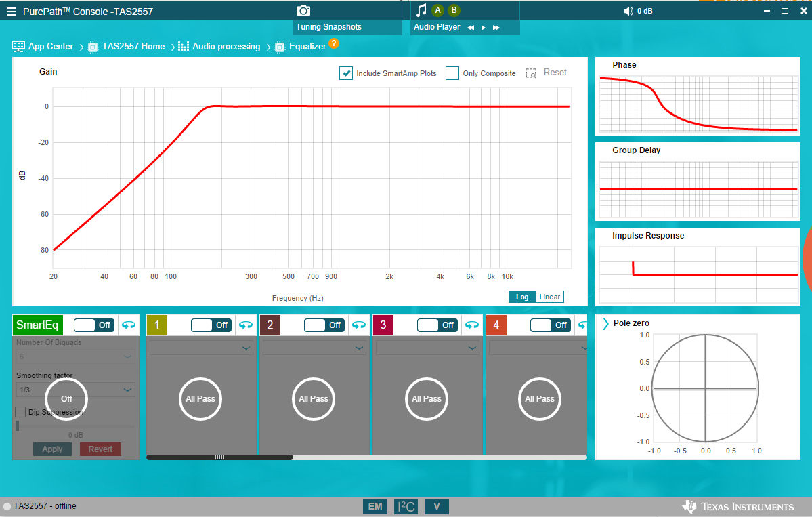The height and width of the screenshot is (517, 812).
Task: Open Tuning Snapshots tab
Action: click(328, 27)
